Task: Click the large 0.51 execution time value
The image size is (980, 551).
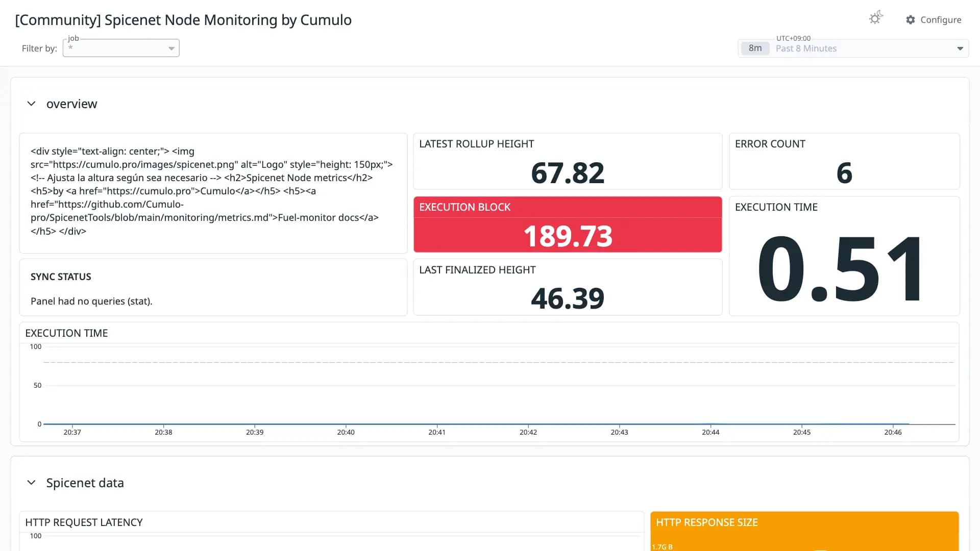Action: tap(840, 268)
